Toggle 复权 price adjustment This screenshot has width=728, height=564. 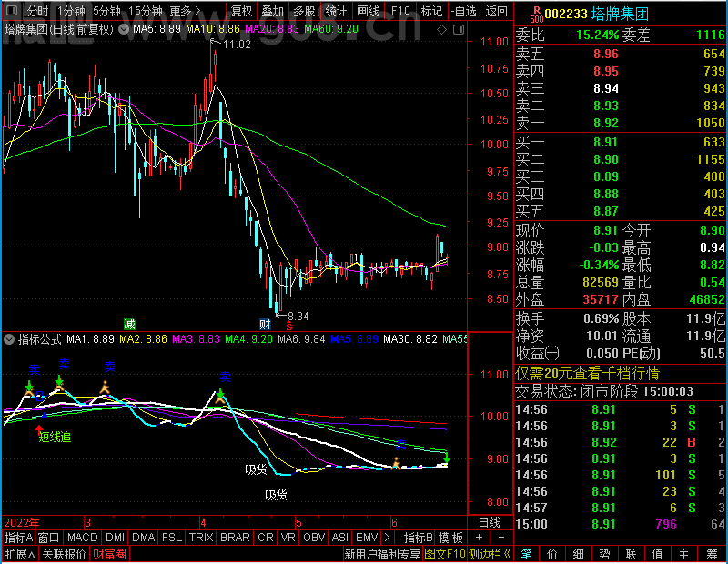[241, 11]
